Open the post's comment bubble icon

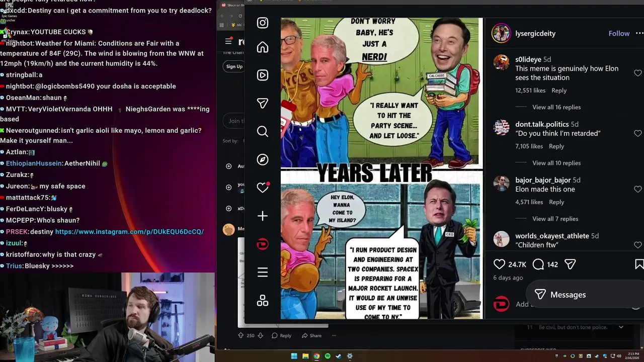pos(538,264)
